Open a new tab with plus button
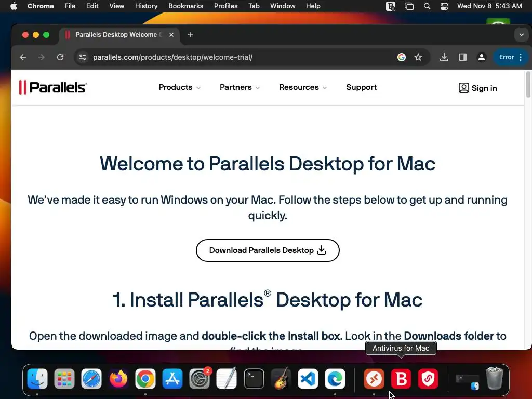This screenshot has width=532, height=399. pos(190,35)
